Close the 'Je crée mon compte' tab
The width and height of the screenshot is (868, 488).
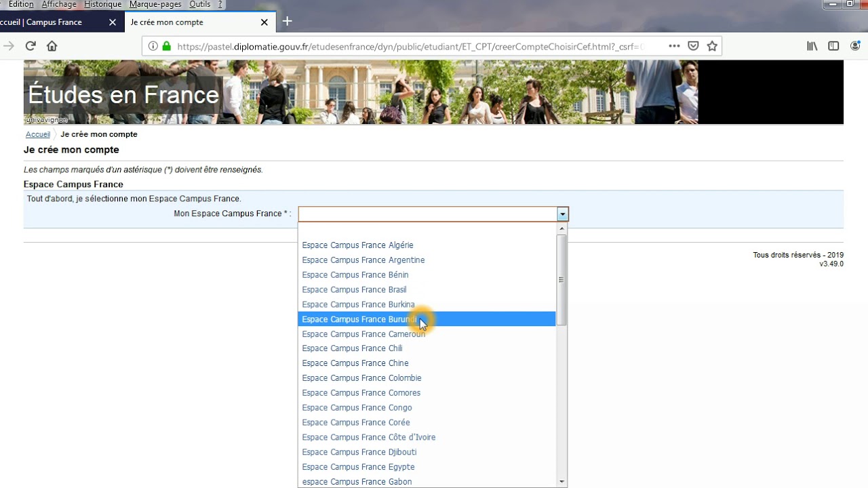tap(264, 22)
